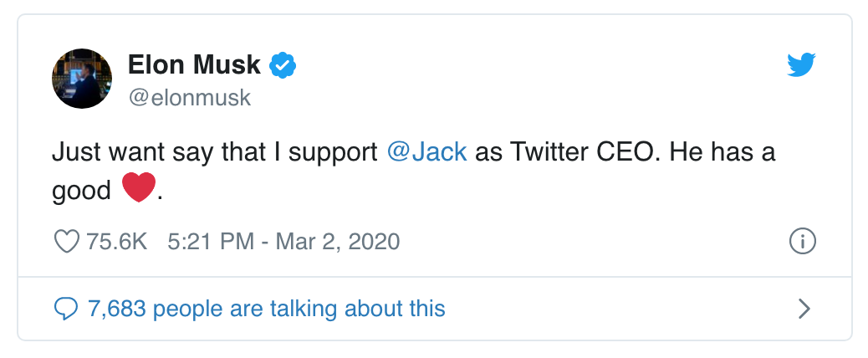Open Elon Musk's profile picture

click(82, 79)
